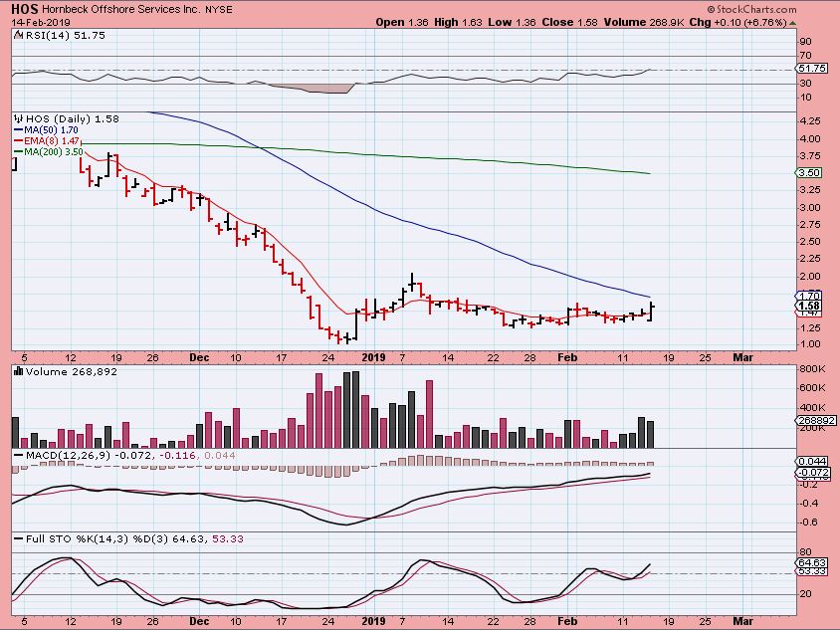The width and height of the screenshot is (840, 632).
Task: Click the 1.58 last price tag
Action: (x=809, y=306)
